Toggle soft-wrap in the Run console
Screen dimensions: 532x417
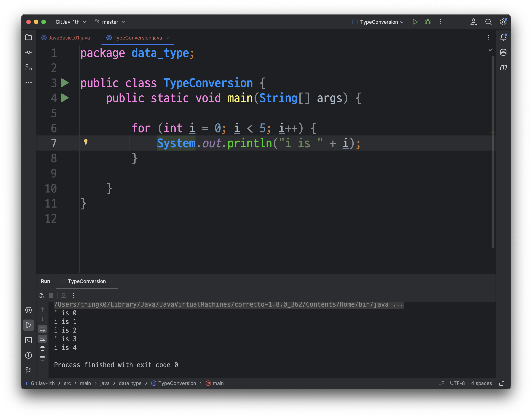42,329
